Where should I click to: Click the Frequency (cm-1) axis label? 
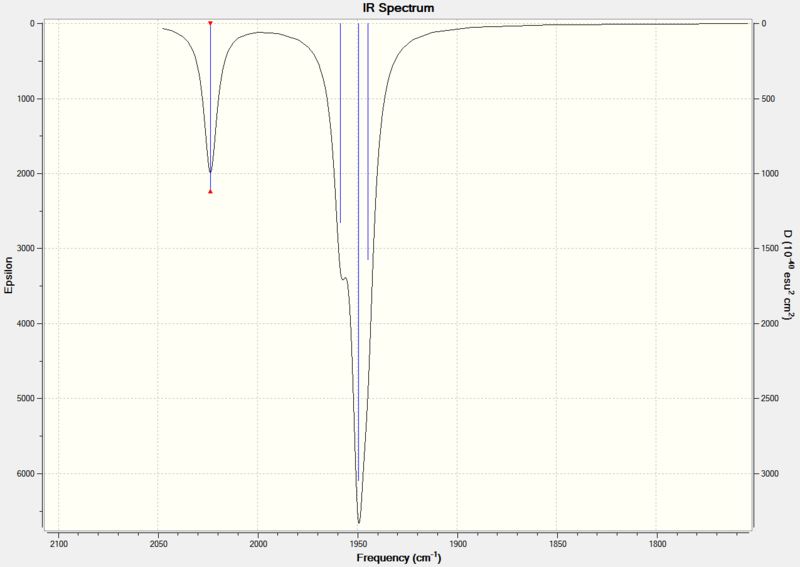(x=399, y=557)
